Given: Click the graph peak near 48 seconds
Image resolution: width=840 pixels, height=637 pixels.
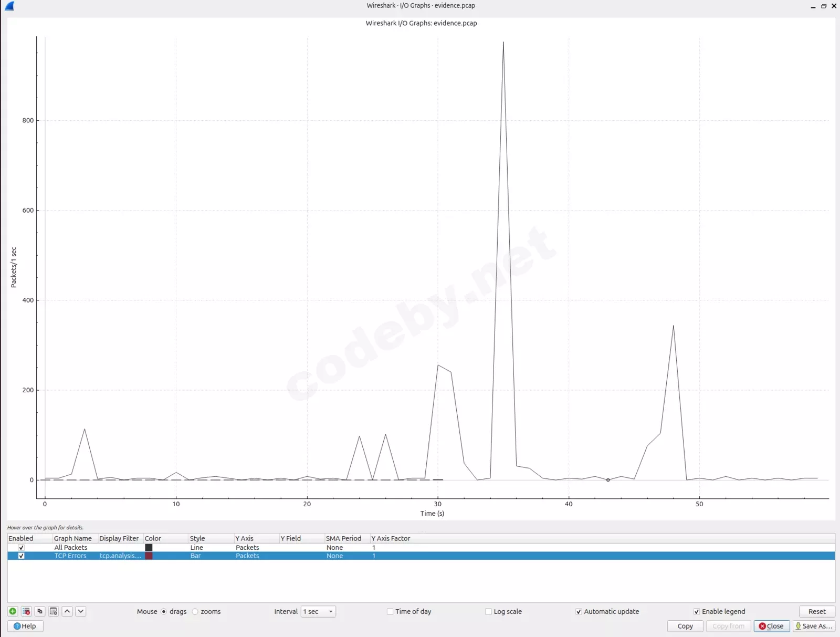Looking at the screenshot, I should coord(674,326).
